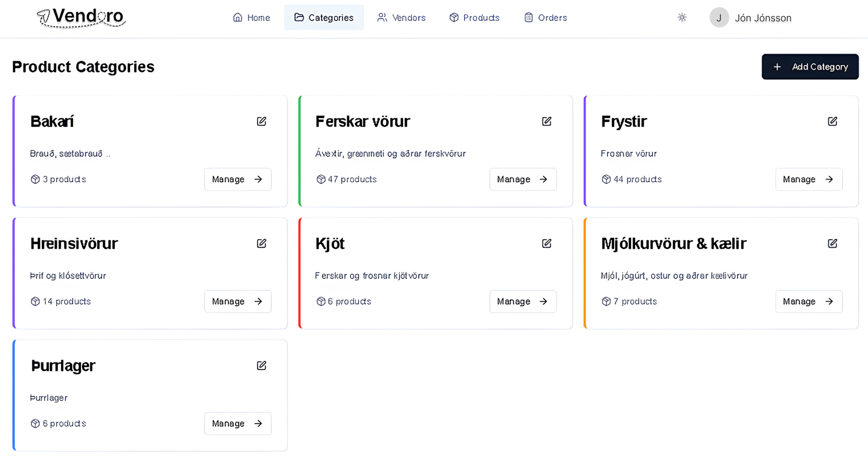The height and width of the screenshot is (461, 868).
Task: Edit the Hreinsivörur category
Action: 261,243
